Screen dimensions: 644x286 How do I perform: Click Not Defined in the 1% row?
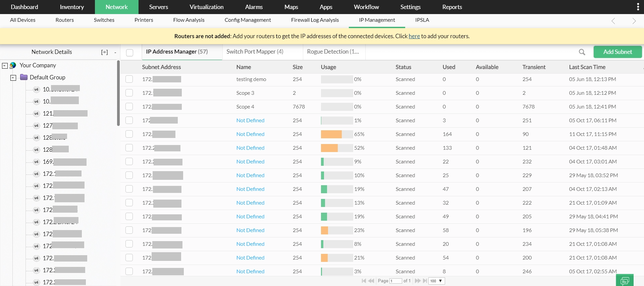(250, 121)
